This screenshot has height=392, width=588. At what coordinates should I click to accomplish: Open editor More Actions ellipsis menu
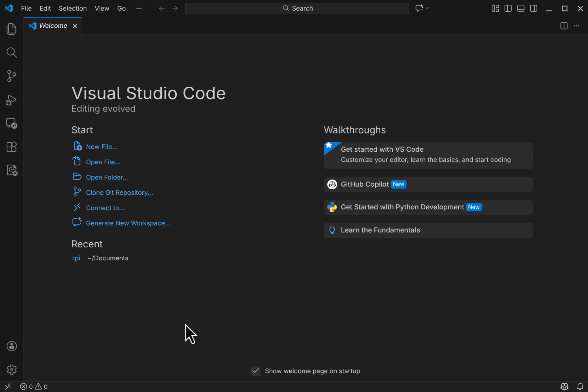click(x=576, y=26)
